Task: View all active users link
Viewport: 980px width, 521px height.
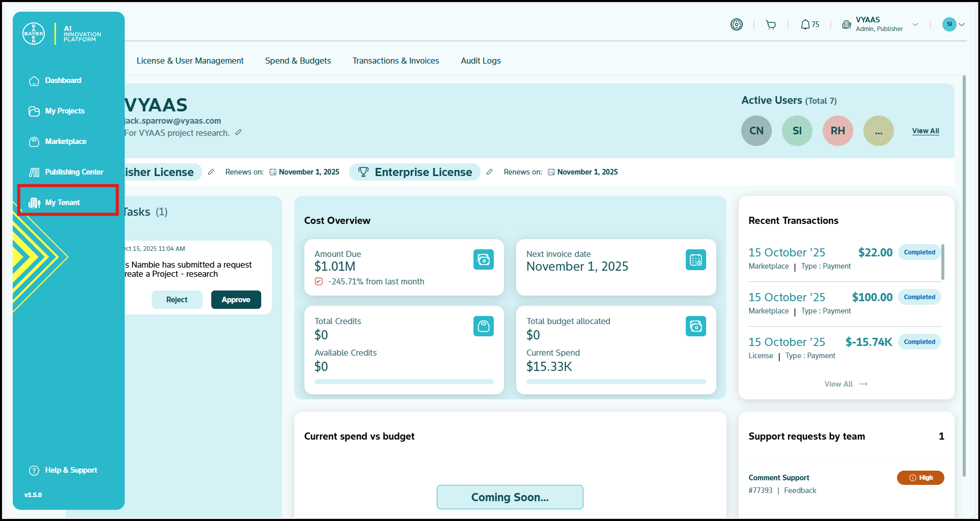Action: click(x=925, y=131)
